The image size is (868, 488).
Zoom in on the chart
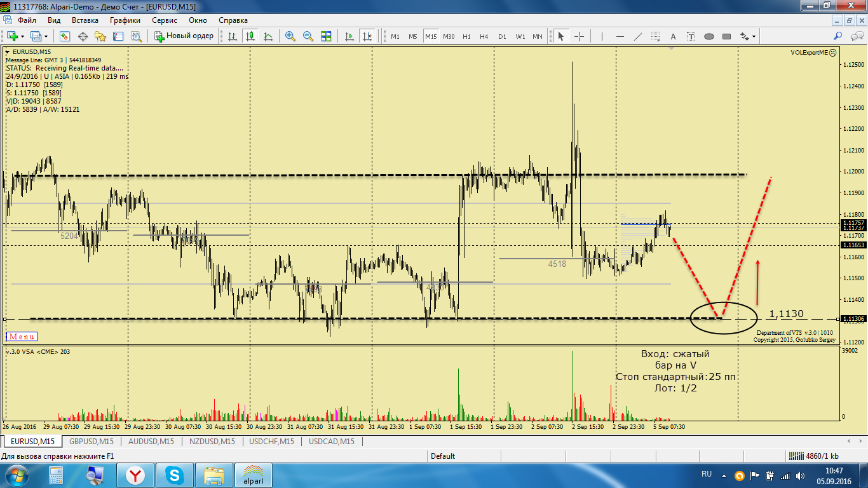pyautogui.click(x=290, y=36)
